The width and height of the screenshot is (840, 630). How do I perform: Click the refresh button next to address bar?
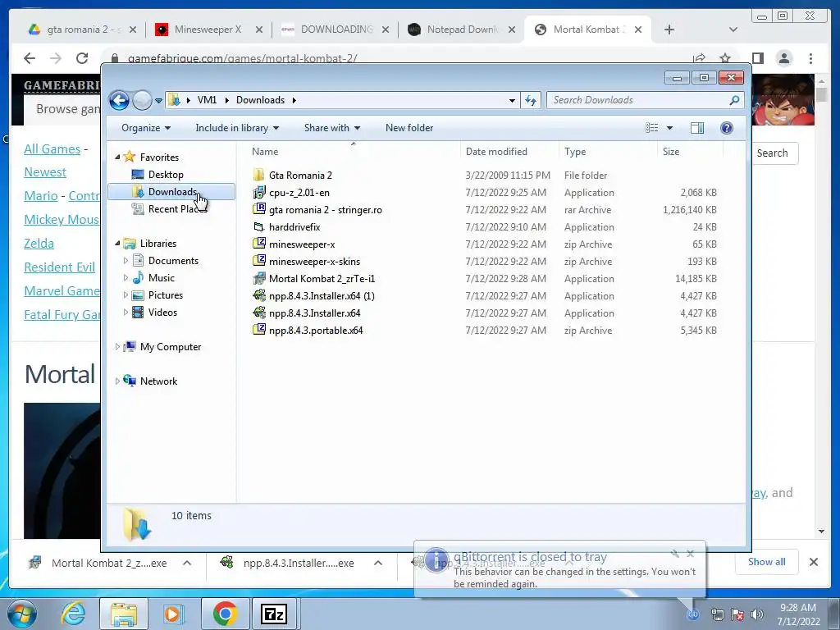tap(531, 100)
